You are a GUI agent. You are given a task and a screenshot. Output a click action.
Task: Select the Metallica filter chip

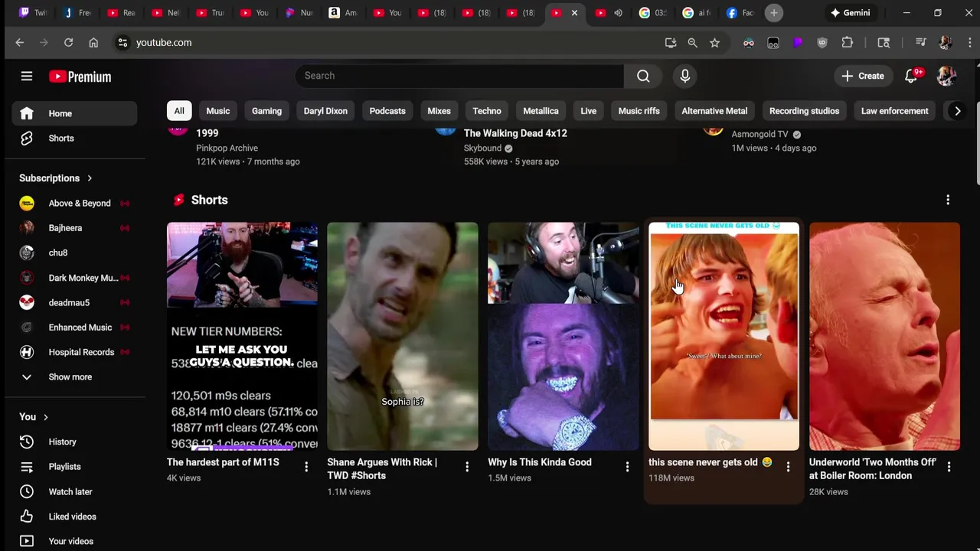pyautogui.click(x=541, y=111)
